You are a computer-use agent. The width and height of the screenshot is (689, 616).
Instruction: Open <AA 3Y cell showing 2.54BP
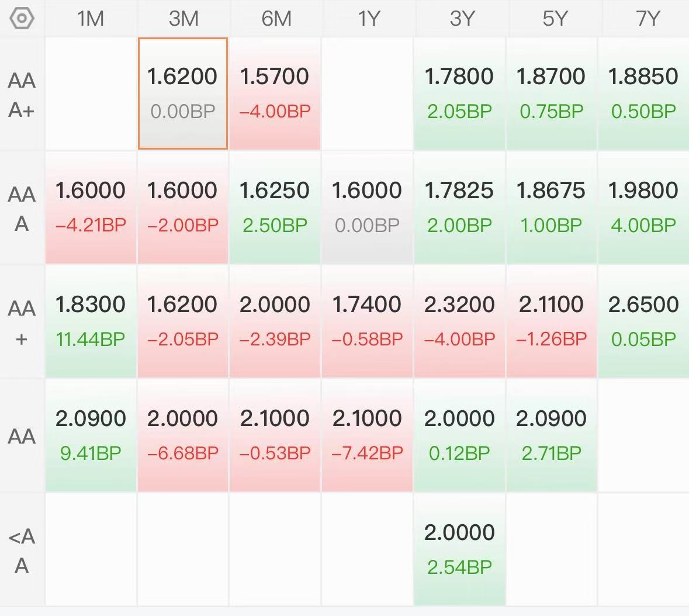[x=460, y=549]
